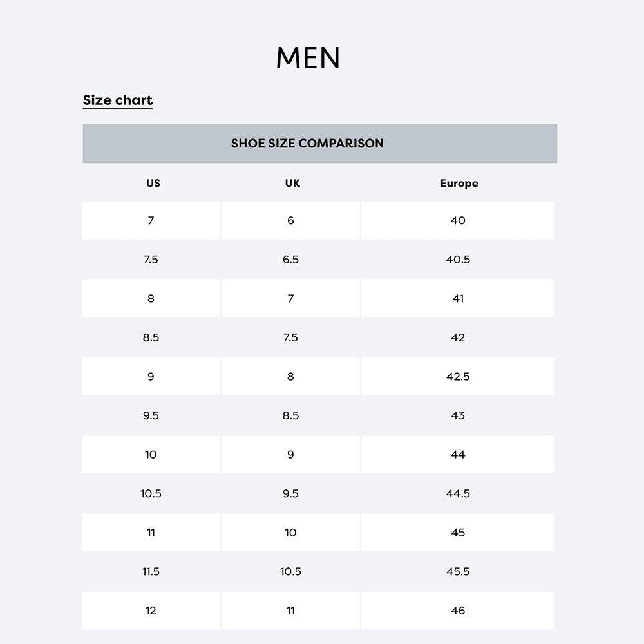This screenshot has height=644, width=644.
Task: Click the Size chart link
Action: 118,100
